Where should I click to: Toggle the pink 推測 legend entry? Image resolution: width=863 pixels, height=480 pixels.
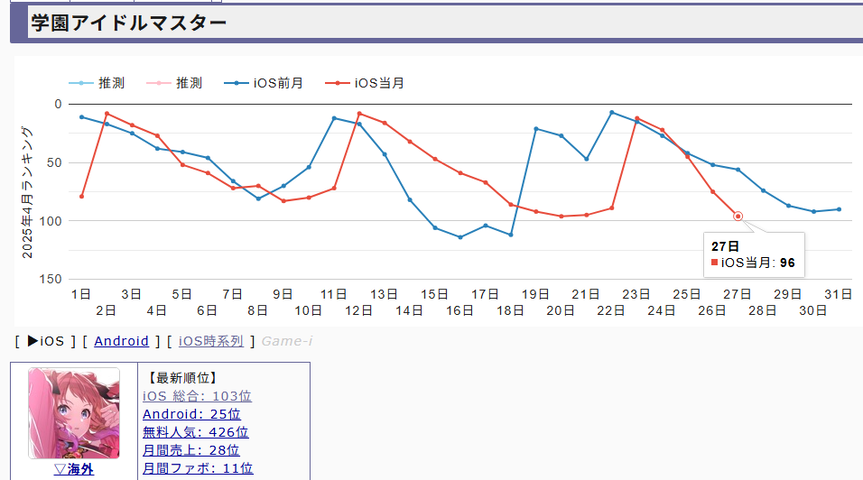(174, 83)
